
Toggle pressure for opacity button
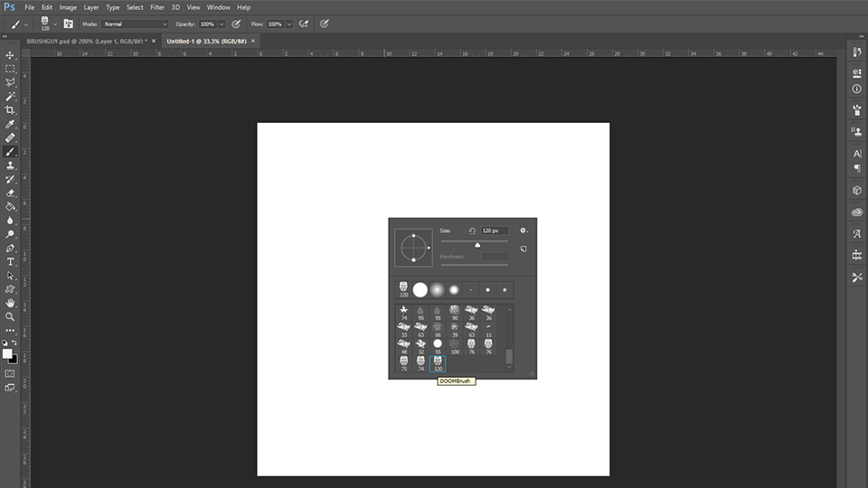point(236,23)
